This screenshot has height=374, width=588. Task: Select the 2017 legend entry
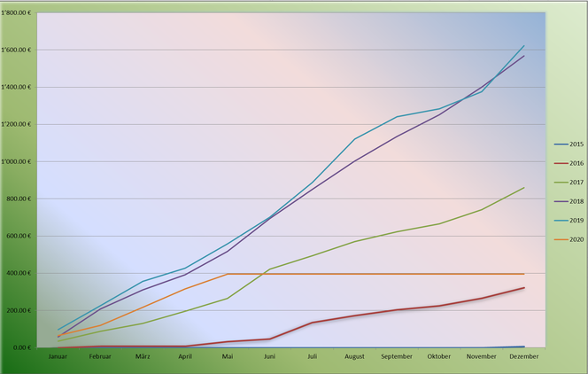point(569,183)
